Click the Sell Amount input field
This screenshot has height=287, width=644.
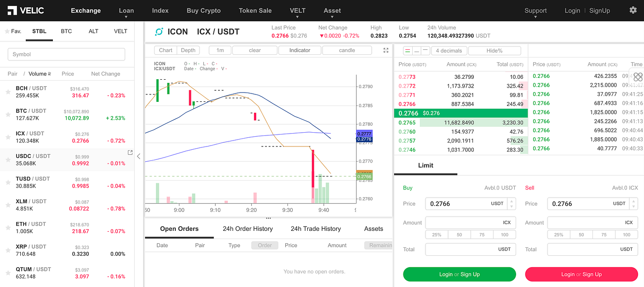click(x=592, y=223)
